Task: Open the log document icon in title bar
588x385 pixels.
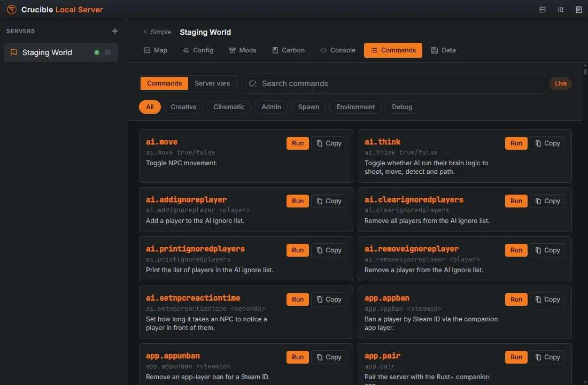Action: [578, 10]
